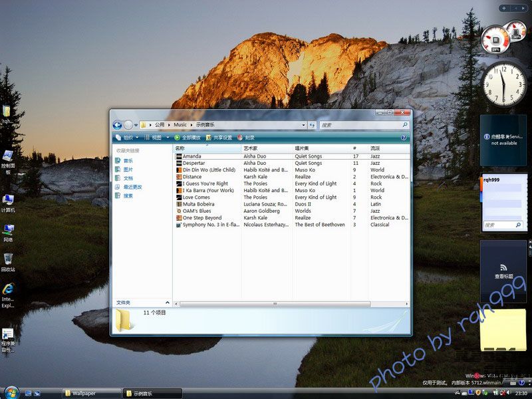The image size is (532, 399).
Task: Open the 控制面板 desktop icon
Action: pos(8,162)
